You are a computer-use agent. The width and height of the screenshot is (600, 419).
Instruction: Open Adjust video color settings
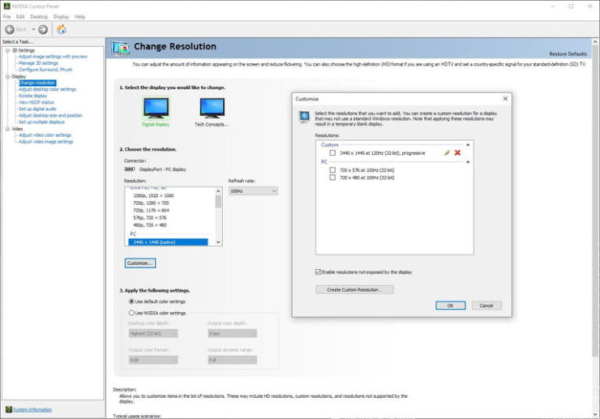click(45, 135)
